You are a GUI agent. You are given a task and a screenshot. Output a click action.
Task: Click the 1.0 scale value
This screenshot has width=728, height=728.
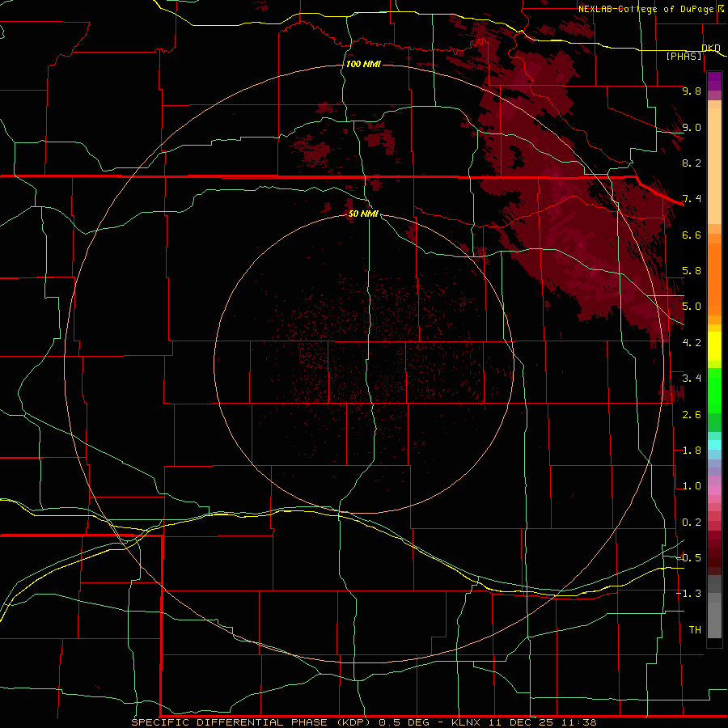click(692, 486)
